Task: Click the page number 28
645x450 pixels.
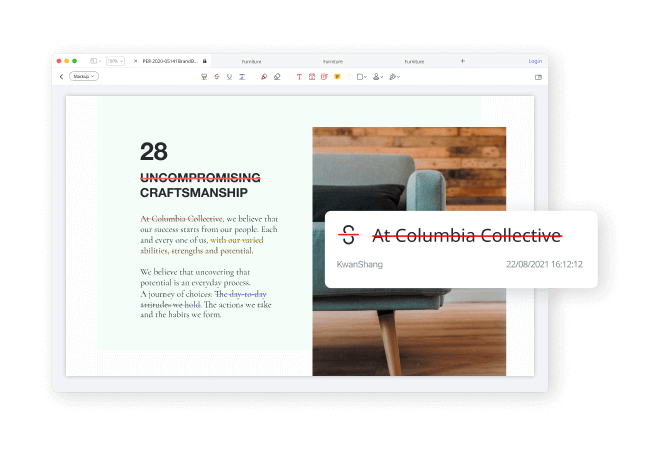Action: click(154, 151)
